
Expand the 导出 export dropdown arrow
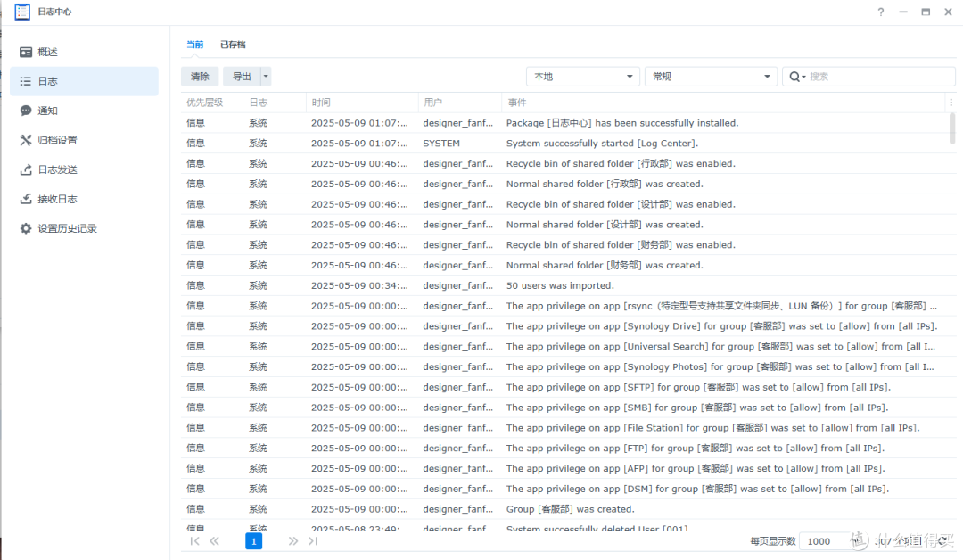click(266, 77)
